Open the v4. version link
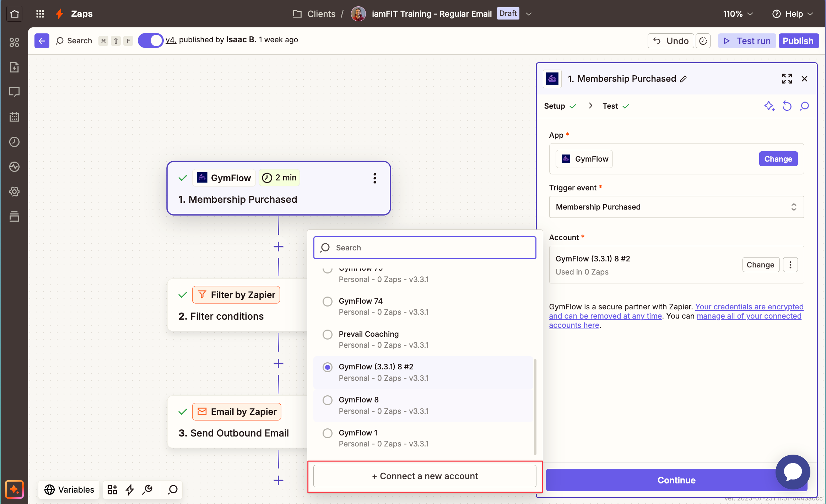 point(171,40)
